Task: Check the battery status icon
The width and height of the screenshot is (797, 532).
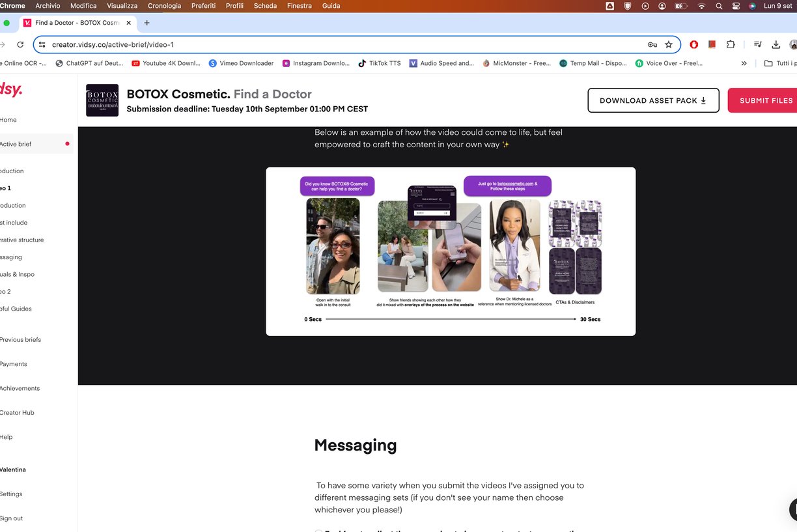Action: click(681, 6)
